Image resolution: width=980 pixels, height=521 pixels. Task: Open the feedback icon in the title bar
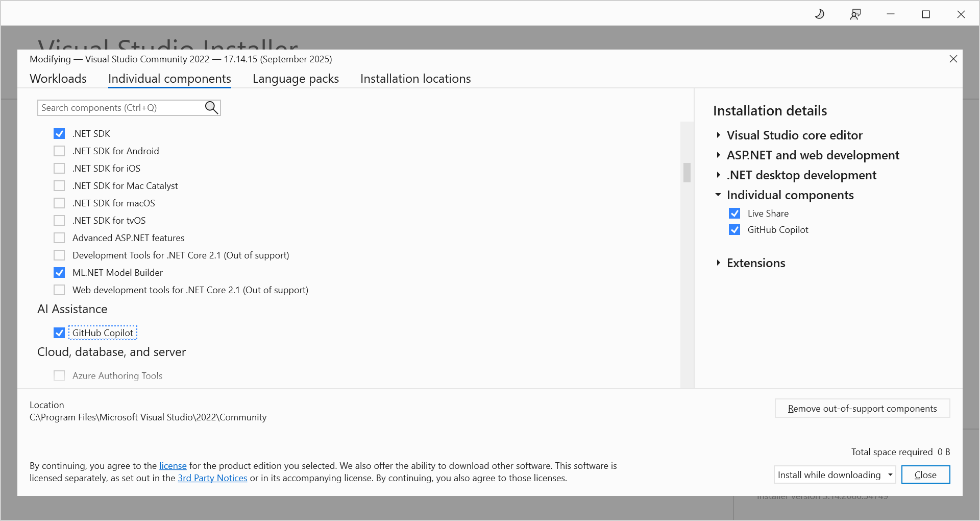[855, 14]
